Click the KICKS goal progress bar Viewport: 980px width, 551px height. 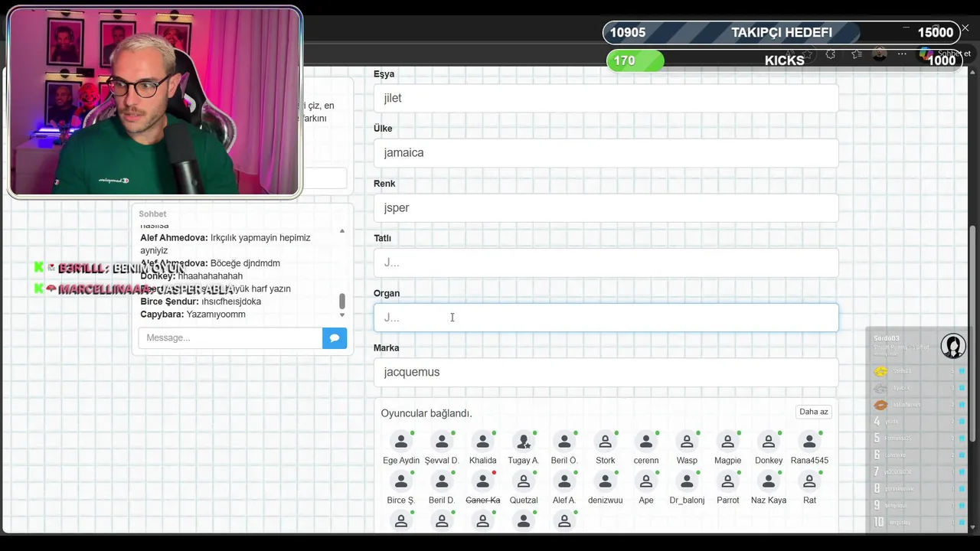(783, 60)
